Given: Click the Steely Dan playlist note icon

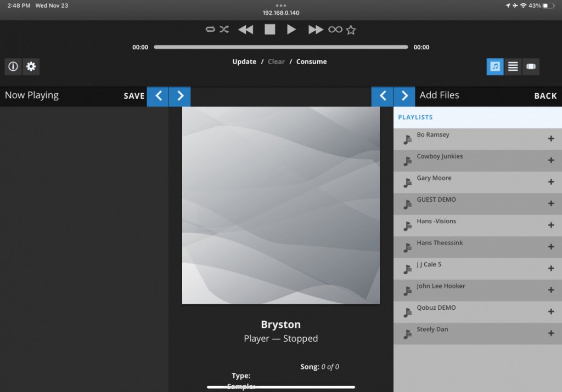Looking at the screenshot, I should click(x=408, y=334).
